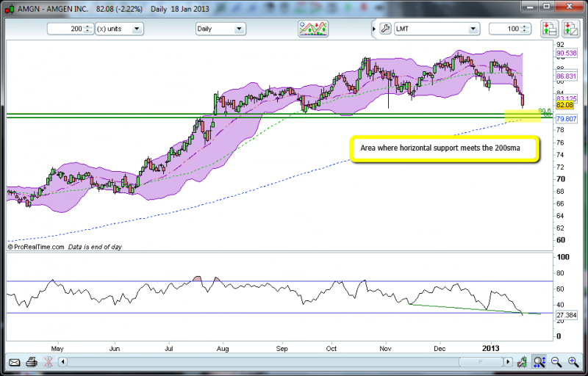
Task: Print the chart with printer icon
Action: [x=32, y=362]
